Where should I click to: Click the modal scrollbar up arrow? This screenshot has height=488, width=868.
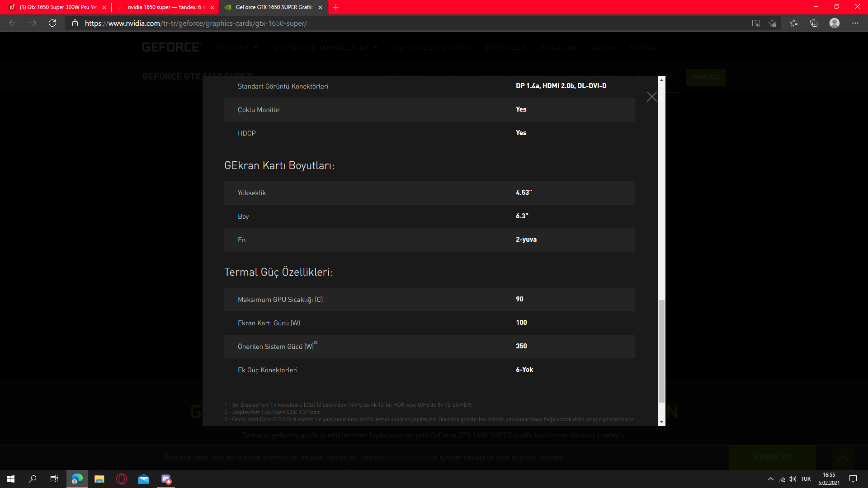pyautogui.click(x=661, y=80)
